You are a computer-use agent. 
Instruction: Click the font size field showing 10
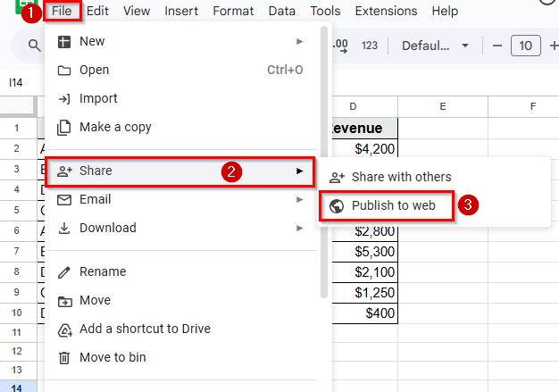(x=527, y=46)
